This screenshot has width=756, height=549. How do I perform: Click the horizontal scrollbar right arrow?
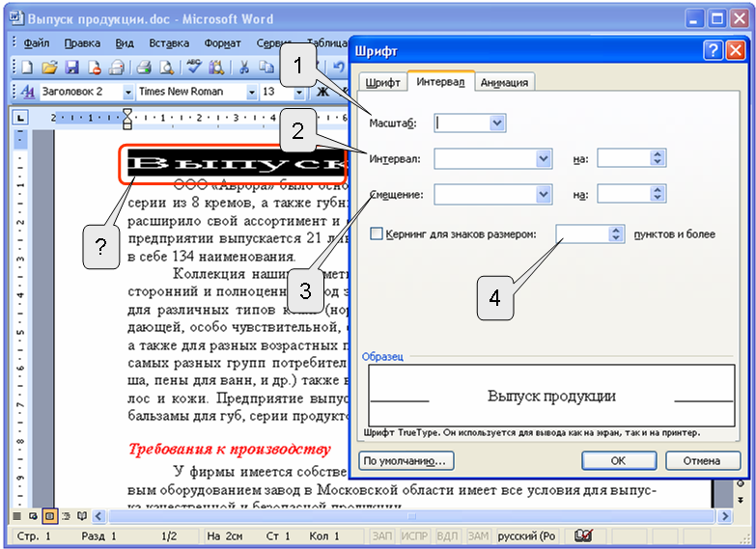click(x=724, y=516)
